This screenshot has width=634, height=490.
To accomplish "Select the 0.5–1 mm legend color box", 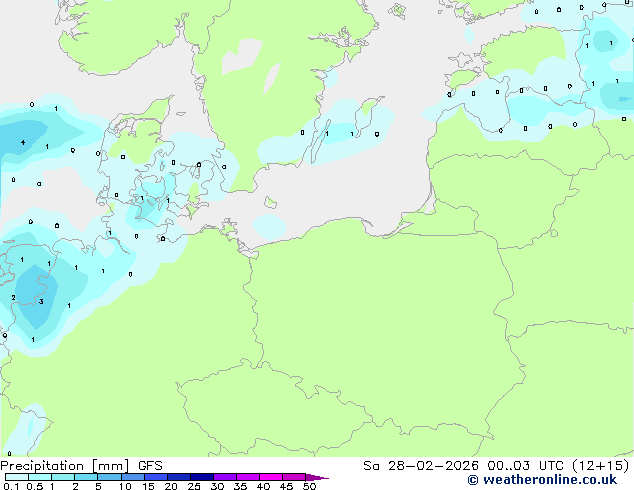I will click(40, 477).
